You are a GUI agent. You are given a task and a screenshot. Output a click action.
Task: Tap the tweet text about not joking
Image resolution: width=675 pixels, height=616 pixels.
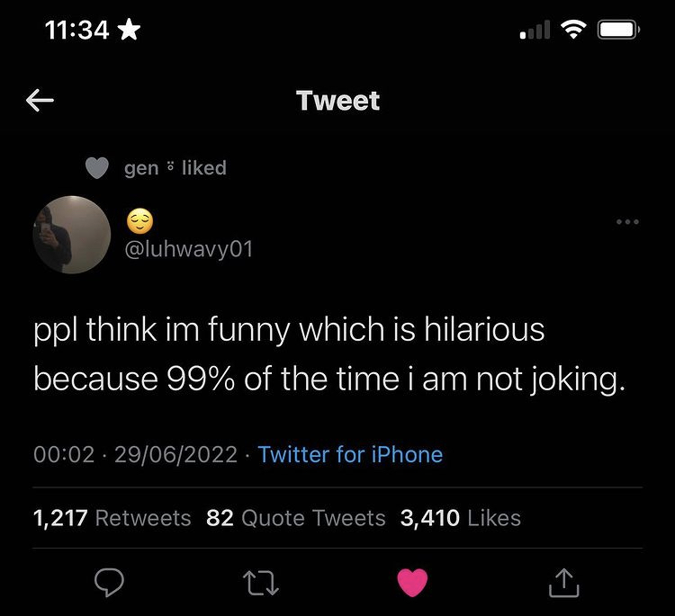[328, 354]
